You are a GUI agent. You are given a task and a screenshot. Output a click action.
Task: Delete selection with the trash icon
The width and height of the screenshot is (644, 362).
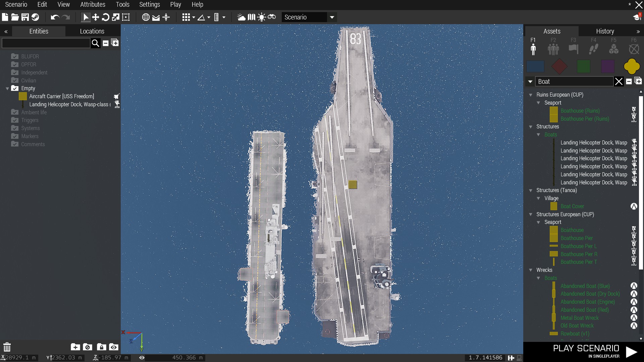click(x=7, y=347)
